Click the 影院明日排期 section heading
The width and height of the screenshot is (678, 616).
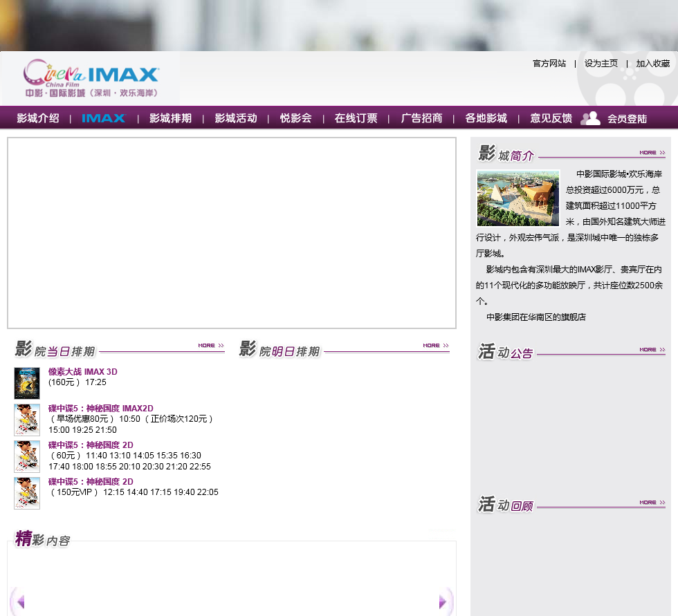click(x=280, y=349)
